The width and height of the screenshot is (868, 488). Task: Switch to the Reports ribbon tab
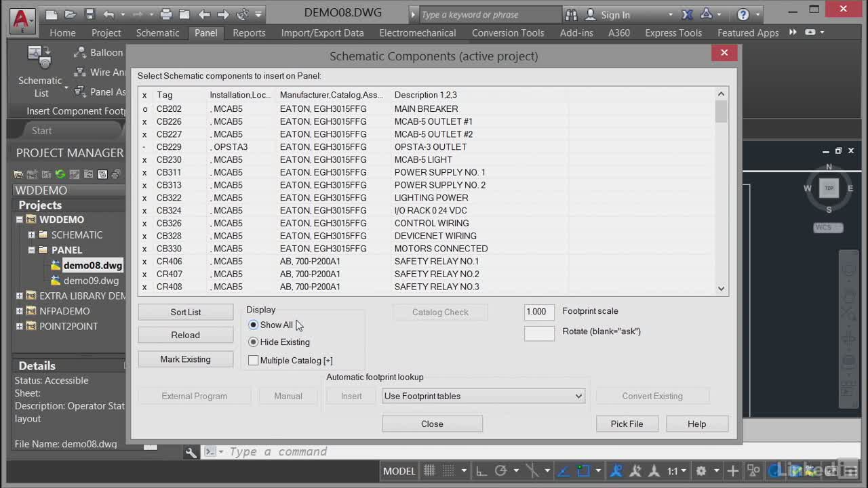(249, 33)
